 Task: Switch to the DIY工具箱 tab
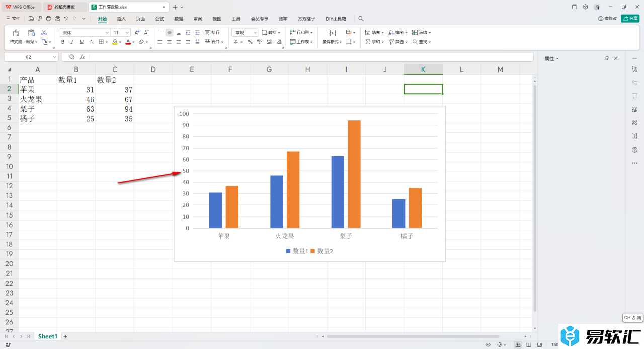336,19
